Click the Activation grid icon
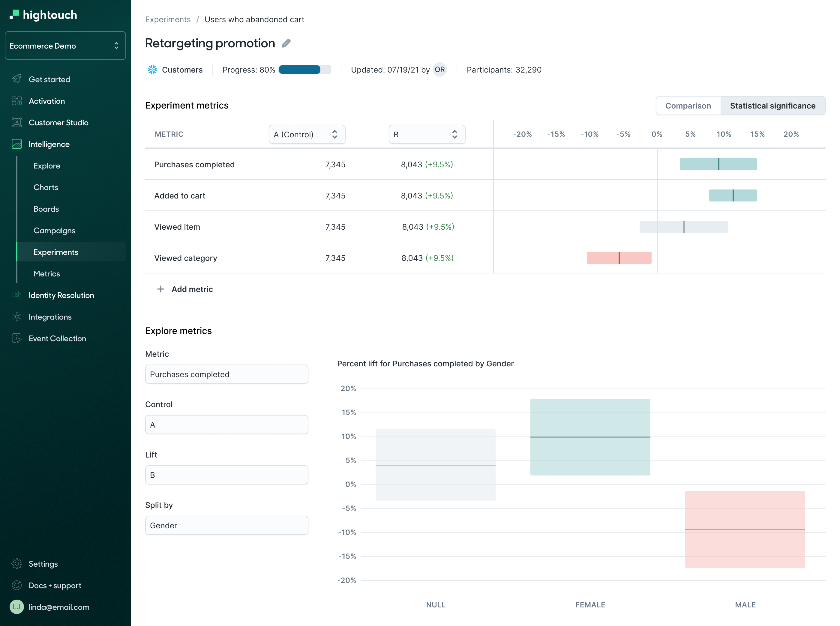 coord(17,101)
